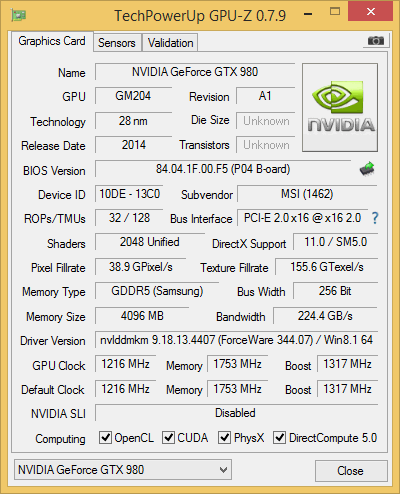The height and width of the screenshot is (494, 400).
Task: Click the GPU Clock row Boost 1317 MHz
Action: [x=347, y=364]
